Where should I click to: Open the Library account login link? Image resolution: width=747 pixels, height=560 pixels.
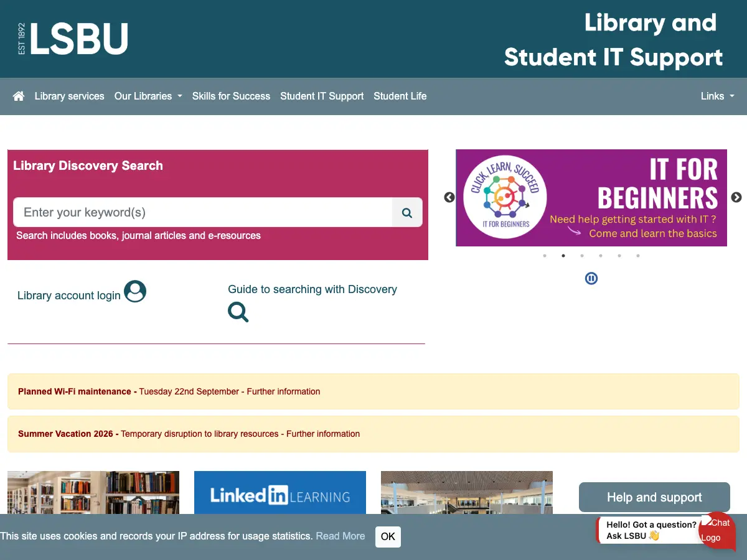(x=69, y=296)
